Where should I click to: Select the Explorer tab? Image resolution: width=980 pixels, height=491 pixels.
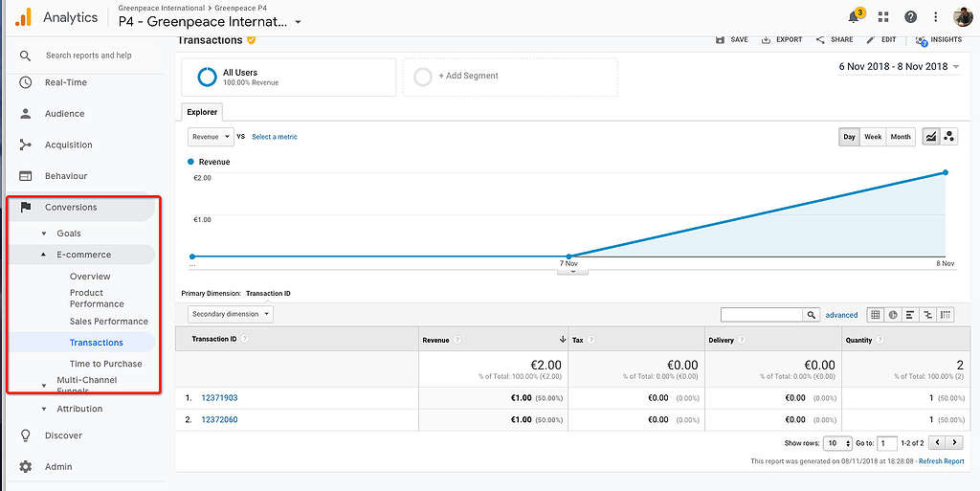[202, 112]
